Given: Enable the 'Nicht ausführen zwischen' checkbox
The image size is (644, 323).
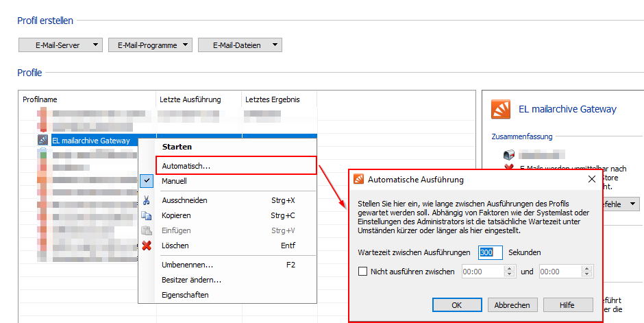Looking at the screenshot, I should pos(363,272).
